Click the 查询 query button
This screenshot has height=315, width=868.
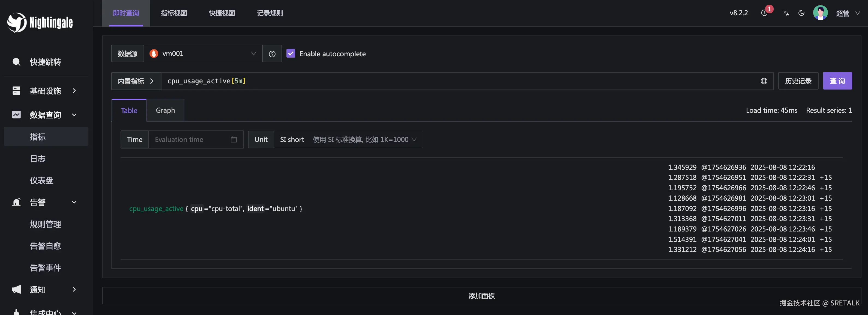[x=837, y=81]
